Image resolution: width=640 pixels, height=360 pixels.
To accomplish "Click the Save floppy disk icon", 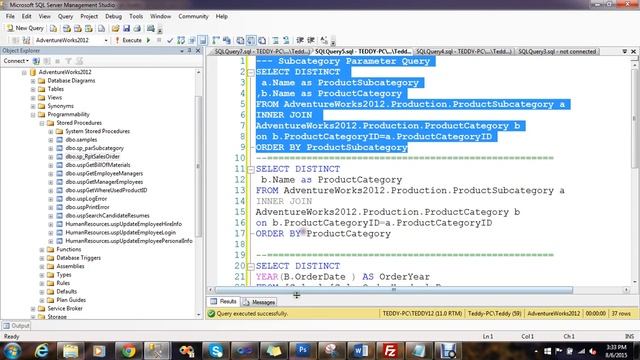I will (x=127, y=28).
